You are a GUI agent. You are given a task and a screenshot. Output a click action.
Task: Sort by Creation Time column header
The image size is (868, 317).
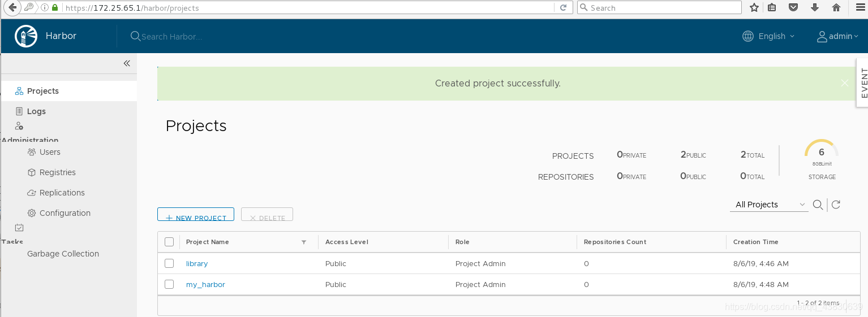756,242
